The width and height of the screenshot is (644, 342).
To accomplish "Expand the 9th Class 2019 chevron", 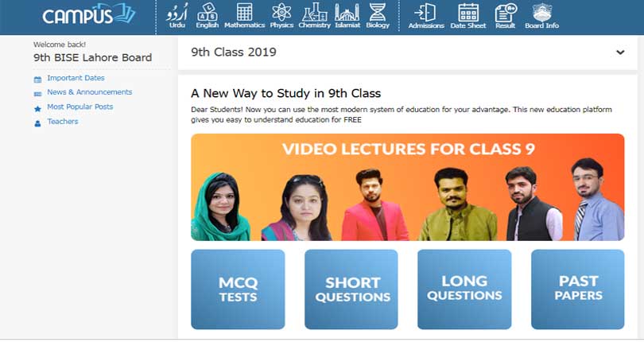I will click(x=620, y=52).
